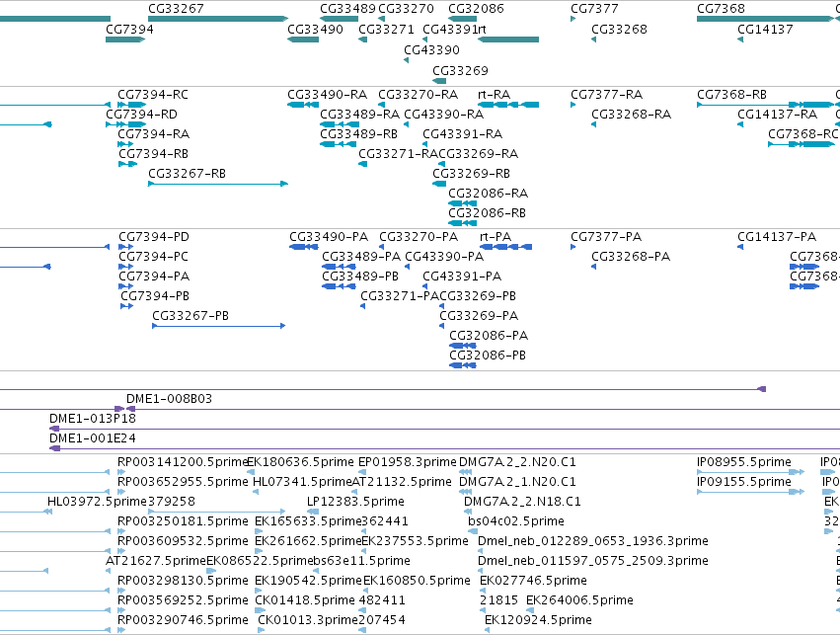The height and width of the screenshot is (635, 840).
Task: Select the CG33267 gene label
Action: 176,9
